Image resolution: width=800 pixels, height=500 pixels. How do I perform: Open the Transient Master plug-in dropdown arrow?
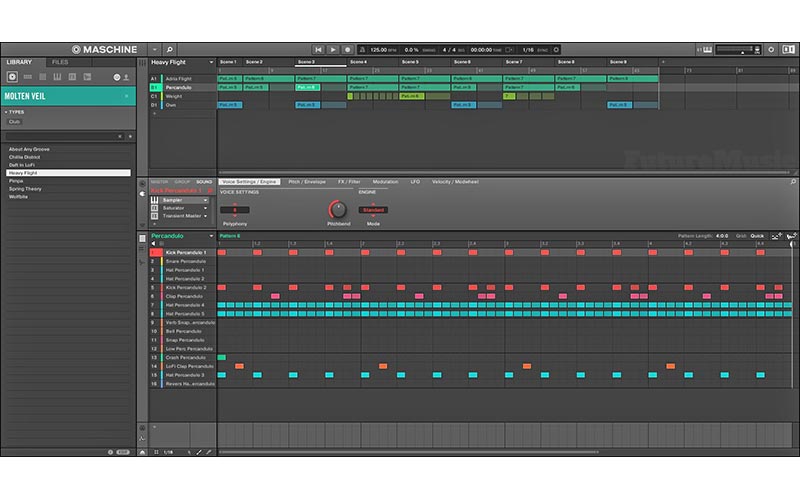[x=206, y=216]
